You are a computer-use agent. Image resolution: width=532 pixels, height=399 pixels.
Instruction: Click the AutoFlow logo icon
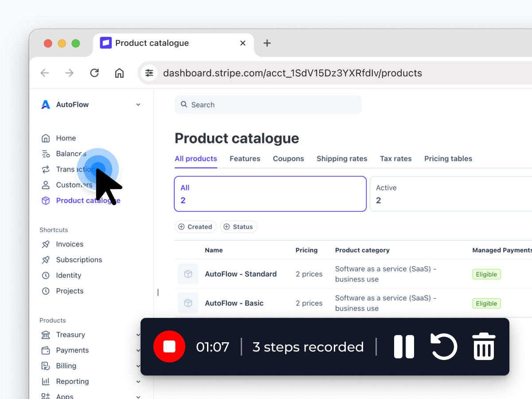pyautogui.click(x=46, y=105)
